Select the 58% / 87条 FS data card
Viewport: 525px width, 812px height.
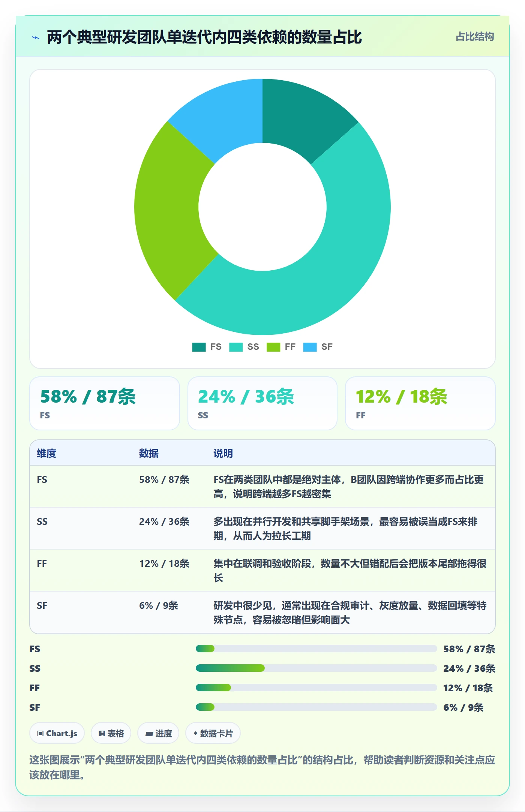coord(105,403)
